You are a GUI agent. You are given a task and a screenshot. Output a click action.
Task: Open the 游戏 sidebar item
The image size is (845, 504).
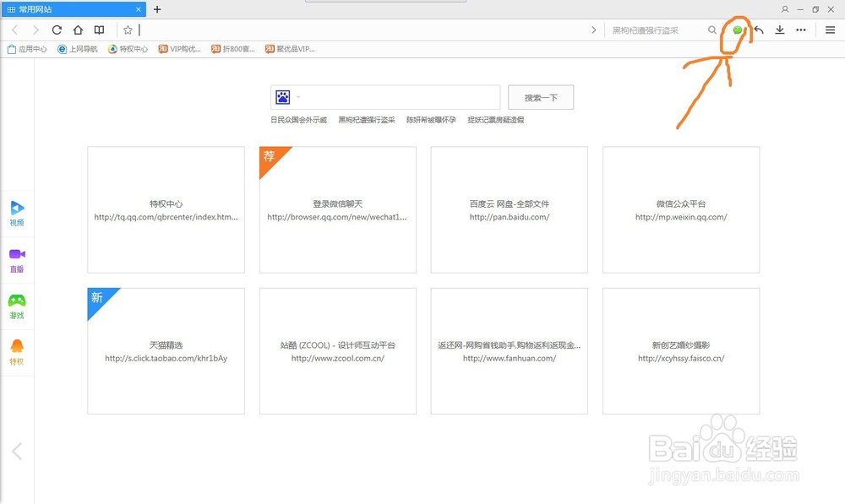17,306
